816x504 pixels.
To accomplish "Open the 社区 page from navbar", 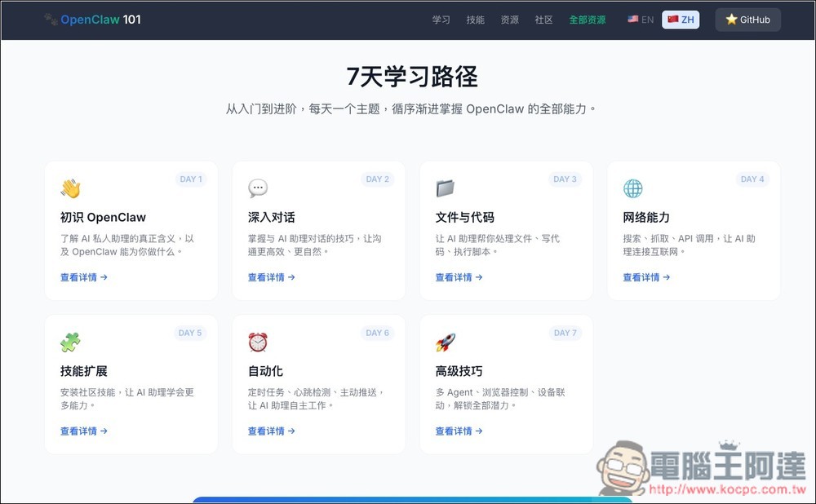I will (x=543, y=20).
